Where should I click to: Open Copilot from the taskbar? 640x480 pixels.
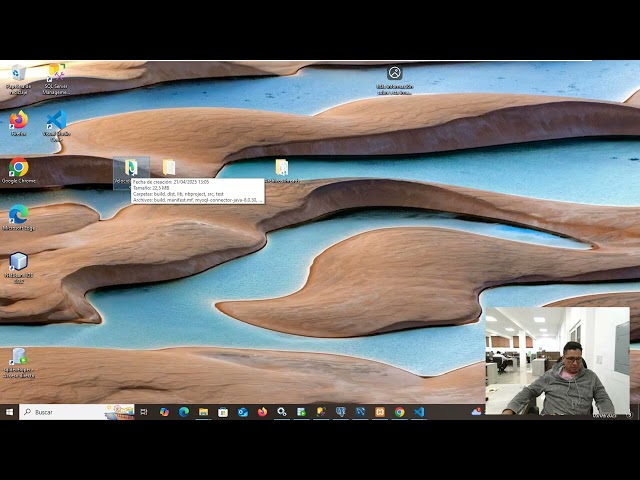(164, 412)
